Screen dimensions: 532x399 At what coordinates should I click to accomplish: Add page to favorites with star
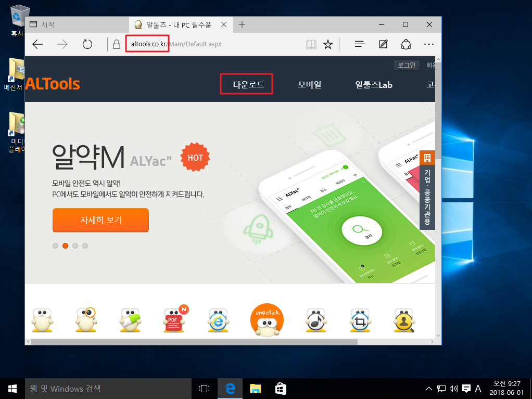(x=328, y=44)
